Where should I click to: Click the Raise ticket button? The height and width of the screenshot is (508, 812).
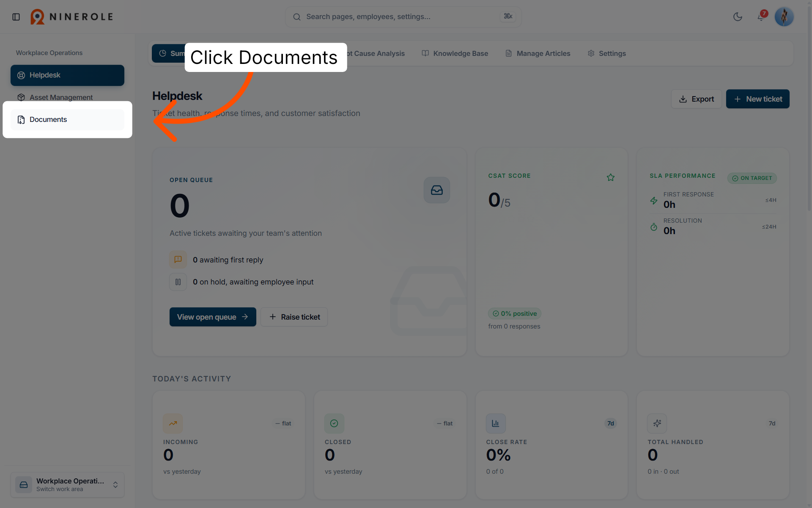pyautogui.click(x=294, y=317)
